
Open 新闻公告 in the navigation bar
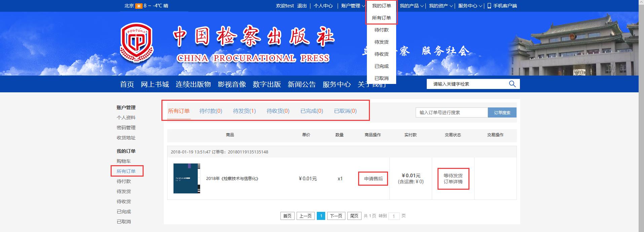[x=302, y=84]
